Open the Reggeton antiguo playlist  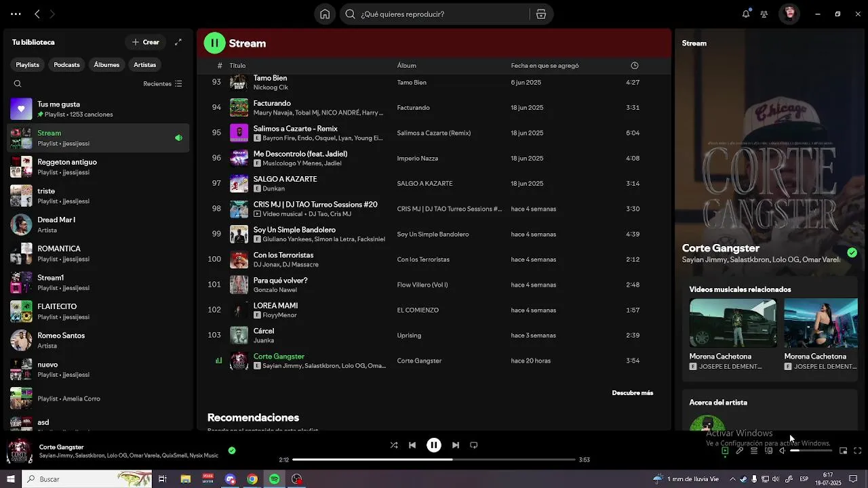[98, 167]
